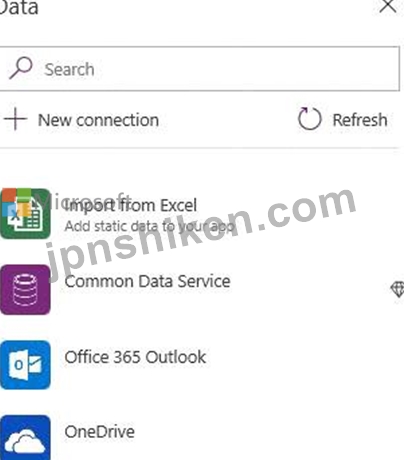Choose Office 365 Outlook label
The image size is (404, 460).
click(x=135, y=357)
